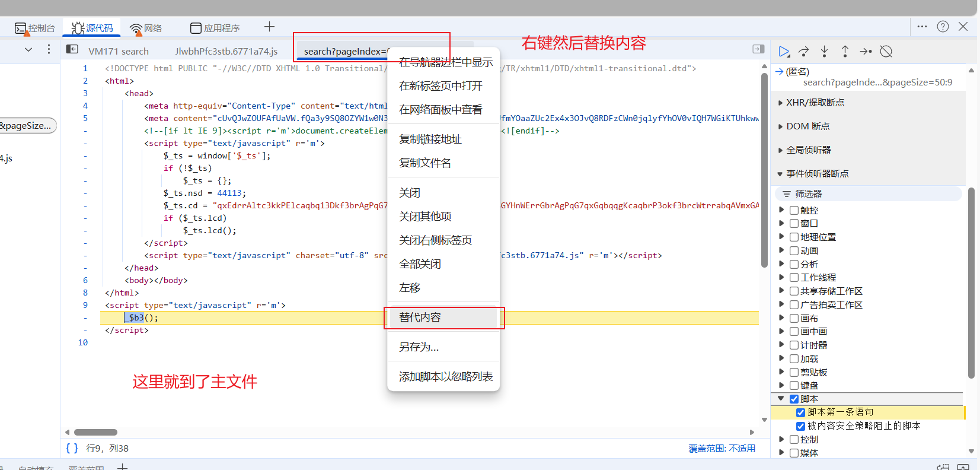Deactivate all breakpoints
Image resolution: width=980 pixels, height=470 pixels.
click(886, 52)
